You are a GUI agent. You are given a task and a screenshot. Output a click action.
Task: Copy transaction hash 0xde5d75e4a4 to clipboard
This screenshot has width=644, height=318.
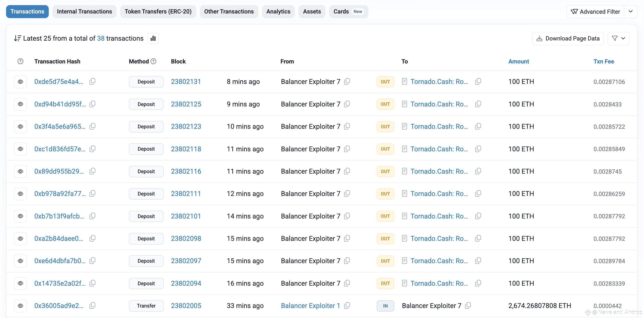[x=92, y=81]
